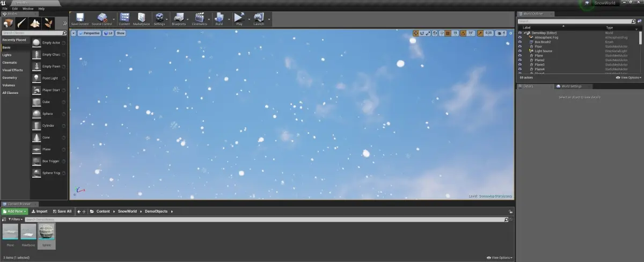Toggle visibility of Box Brush2 actor
Viewport: 644px width, 262px height.
[519, 42]
